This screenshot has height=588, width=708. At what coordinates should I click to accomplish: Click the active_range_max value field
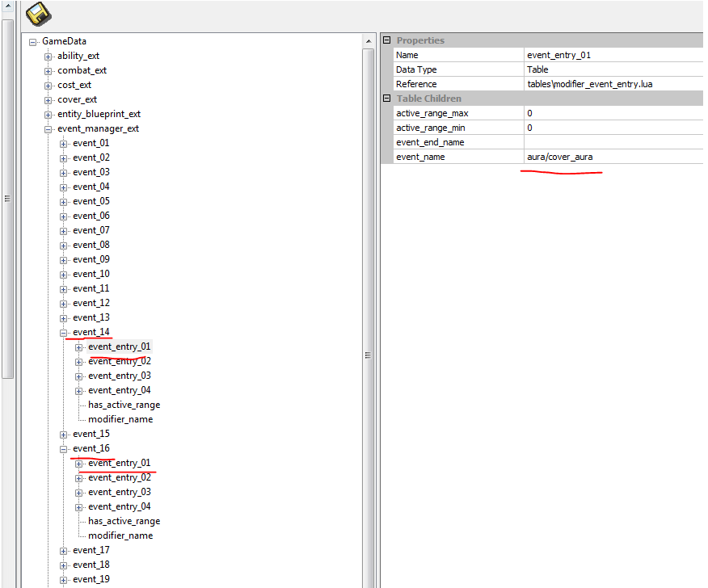[613, 113]
